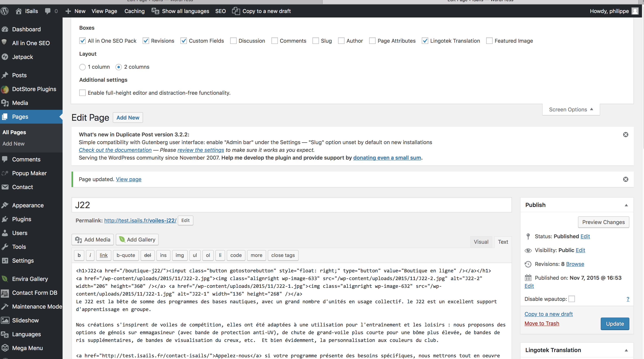
Task: Click the Settings sliders icon
Action: (x=5, y=260)
